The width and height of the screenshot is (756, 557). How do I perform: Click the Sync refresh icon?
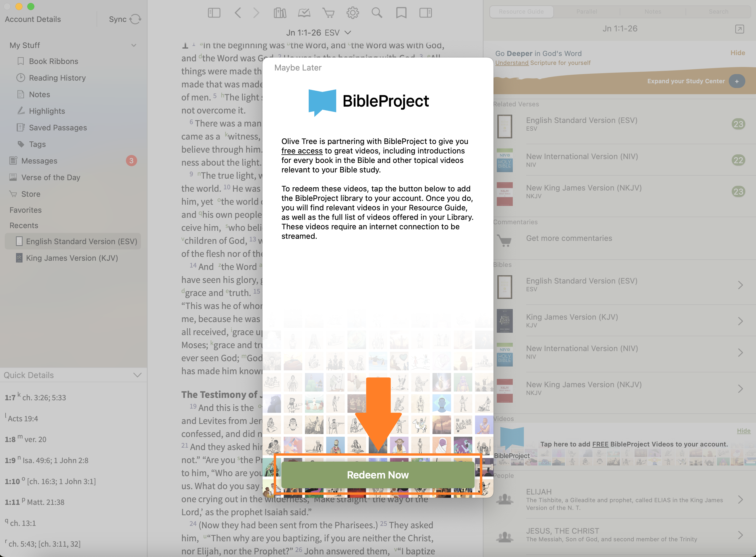135,19
